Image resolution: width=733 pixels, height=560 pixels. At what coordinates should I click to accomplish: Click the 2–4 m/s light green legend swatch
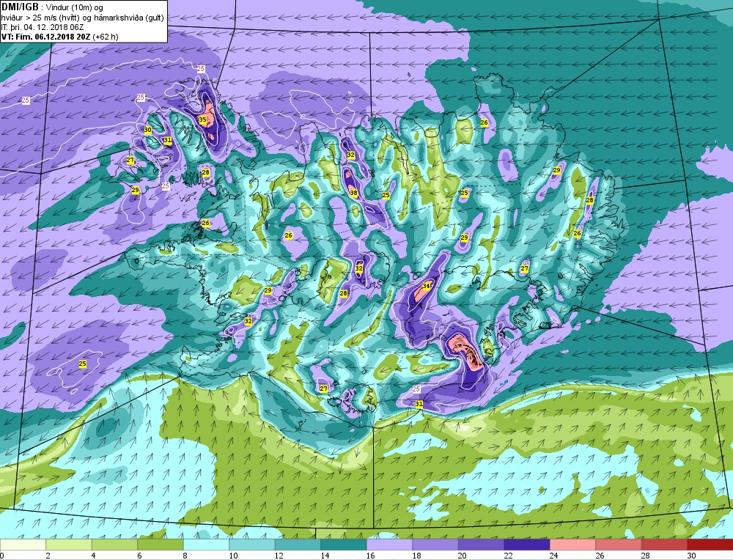69,545
